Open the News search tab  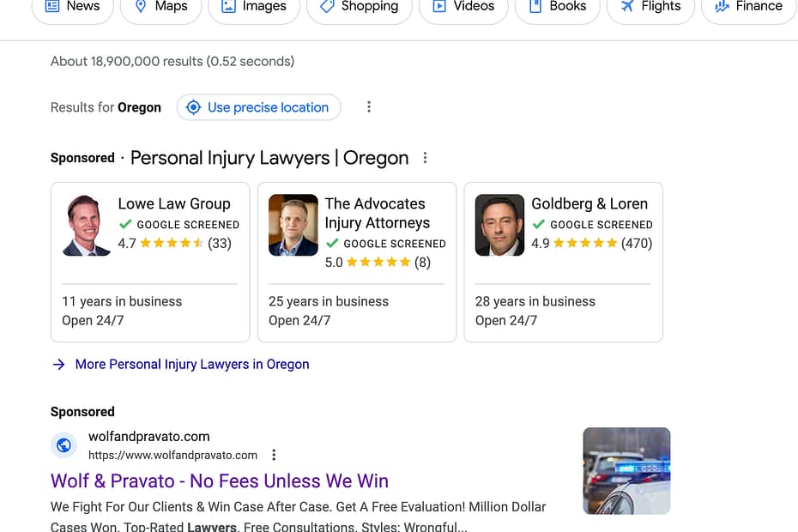72,7
